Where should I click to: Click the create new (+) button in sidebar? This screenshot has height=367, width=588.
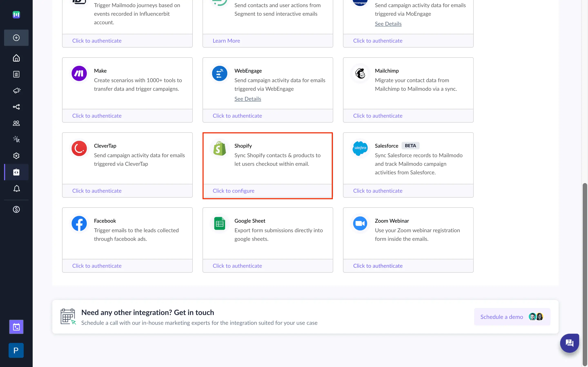coord(16,38)
